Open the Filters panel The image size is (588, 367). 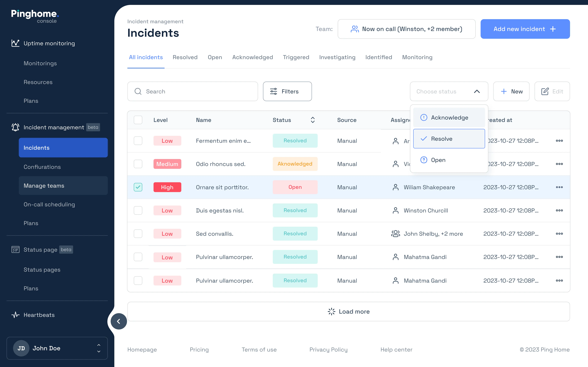point(287,91)
